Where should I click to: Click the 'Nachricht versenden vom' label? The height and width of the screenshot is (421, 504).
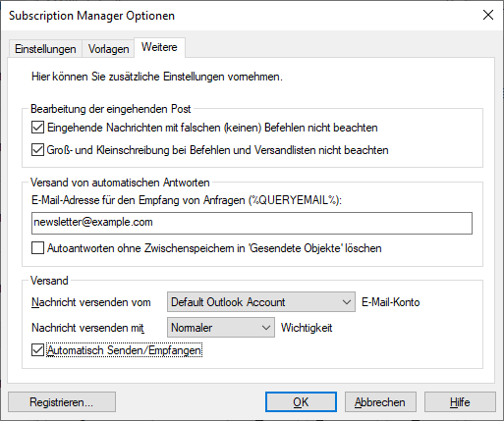pyautogui.click(x=91, y=302)
